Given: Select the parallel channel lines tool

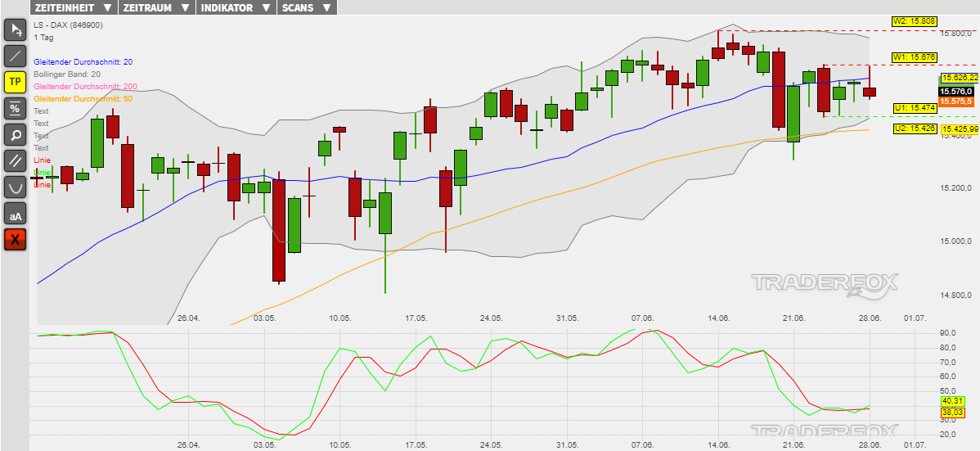Looking at the screenshot, I should (x=15, y=161).
